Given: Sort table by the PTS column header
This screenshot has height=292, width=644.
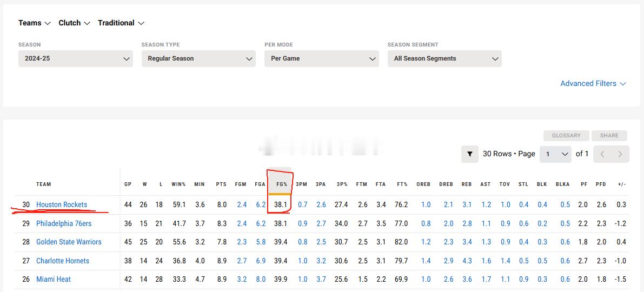Looking at the screenshot, I should 221,184.
